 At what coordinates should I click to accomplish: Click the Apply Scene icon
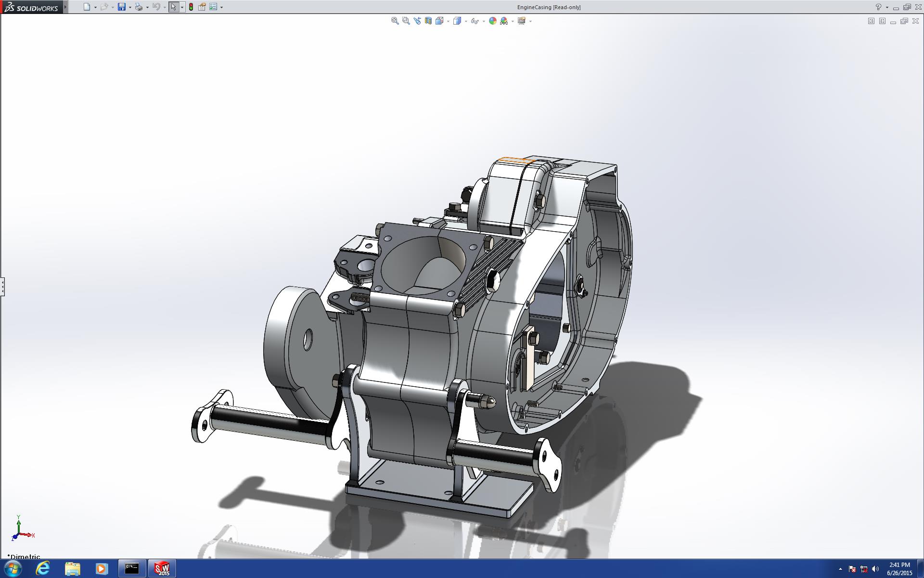[504, 21]
